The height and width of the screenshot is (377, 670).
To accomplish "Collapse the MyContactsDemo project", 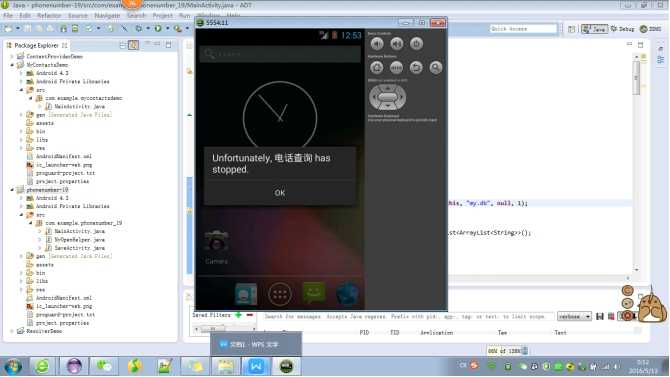I will tap(12, 65).
